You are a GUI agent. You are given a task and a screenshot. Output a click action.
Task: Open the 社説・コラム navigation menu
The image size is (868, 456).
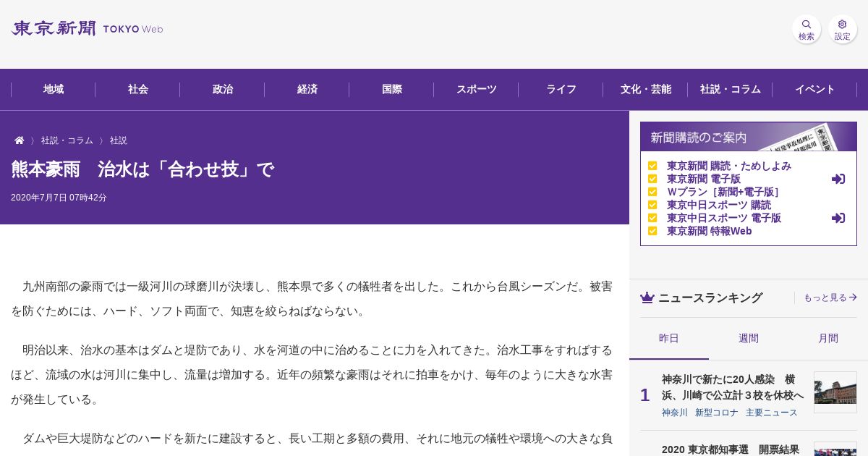(731, 90)
